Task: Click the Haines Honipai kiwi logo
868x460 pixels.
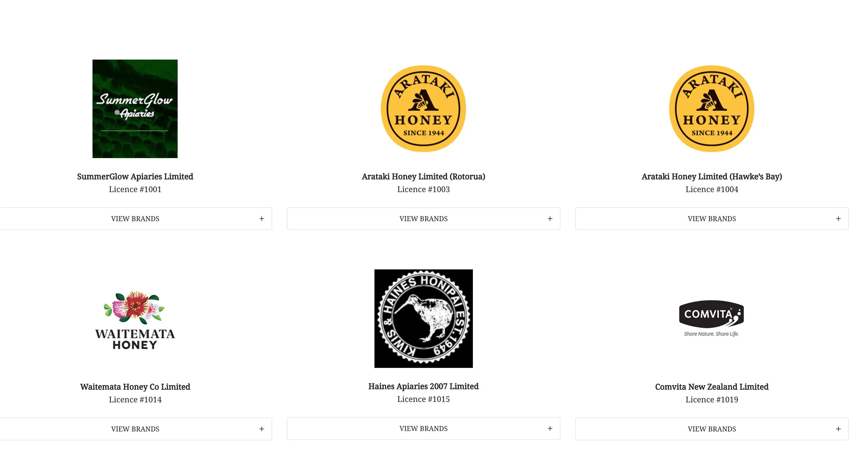Action: tap(423, 319)
